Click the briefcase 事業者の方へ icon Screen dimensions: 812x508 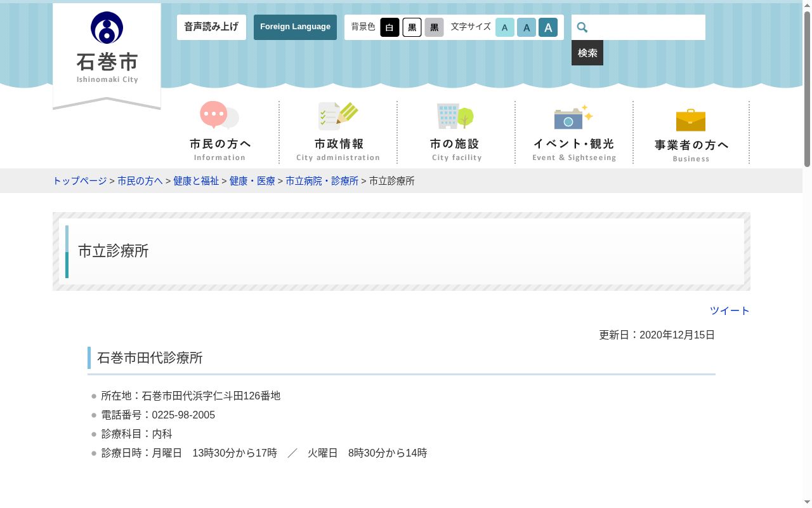(x=691, y=119)
